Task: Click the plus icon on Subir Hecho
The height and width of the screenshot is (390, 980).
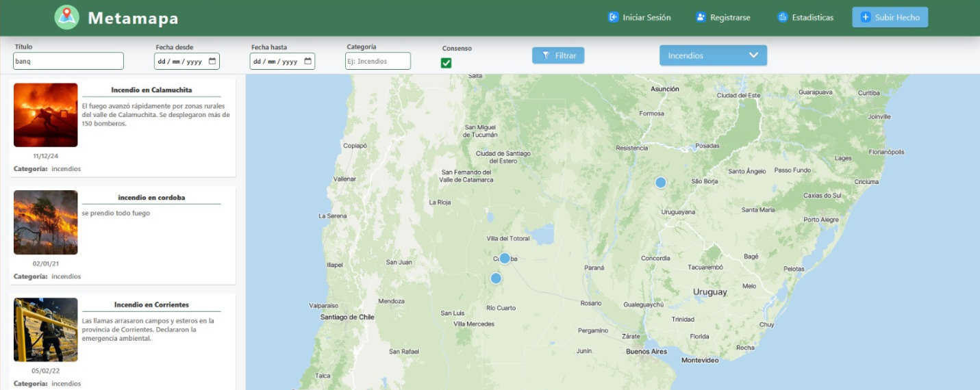Action: [x=866, y=17]
